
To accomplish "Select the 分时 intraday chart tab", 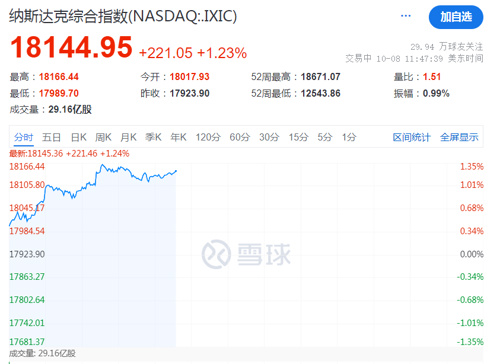I will tap(24, 137).
